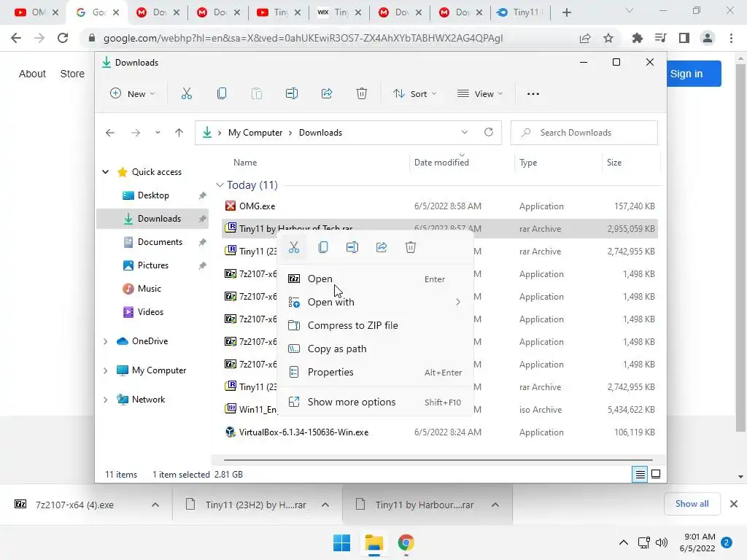Viewport: 747px width, 560px height.
Task: Click Copy icon in context menu
Action: click(x=323, y=248)
